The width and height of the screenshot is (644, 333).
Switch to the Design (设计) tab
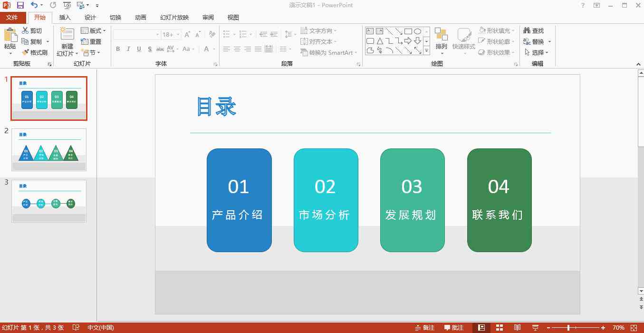(x=90, y=18)
